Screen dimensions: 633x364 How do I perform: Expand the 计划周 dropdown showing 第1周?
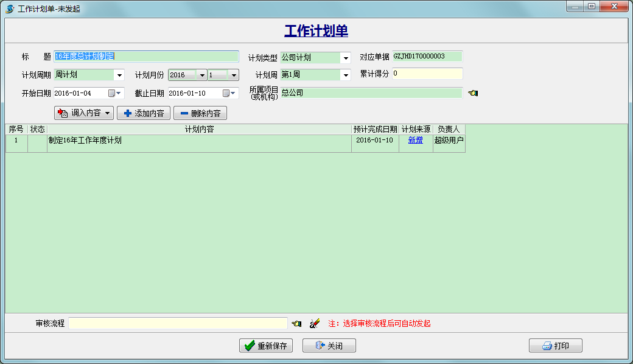(346, 75)
